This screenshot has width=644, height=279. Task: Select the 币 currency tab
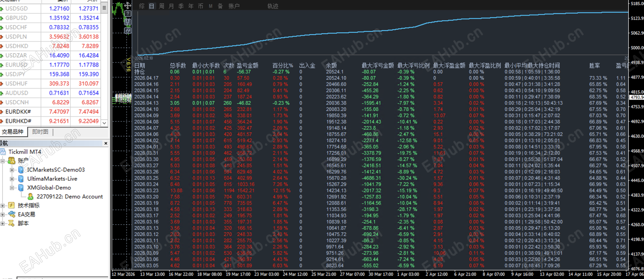200,6
